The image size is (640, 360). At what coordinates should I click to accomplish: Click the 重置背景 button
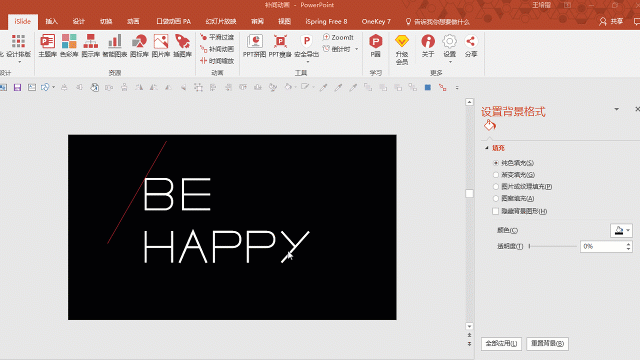(547, 344)
